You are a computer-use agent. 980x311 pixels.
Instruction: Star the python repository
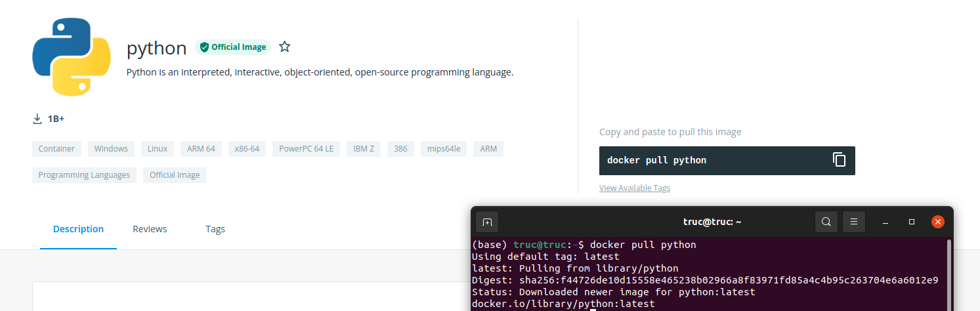284,47
